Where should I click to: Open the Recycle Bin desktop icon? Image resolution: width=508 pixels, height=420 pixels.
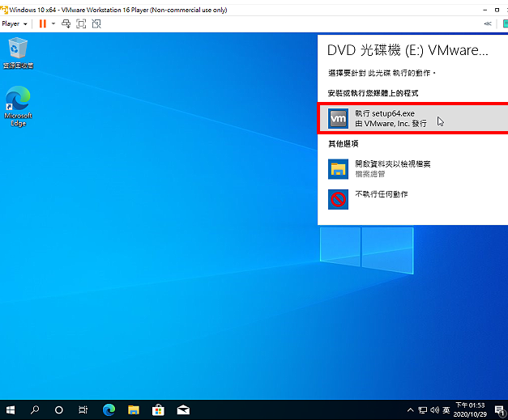coord(18,53)
